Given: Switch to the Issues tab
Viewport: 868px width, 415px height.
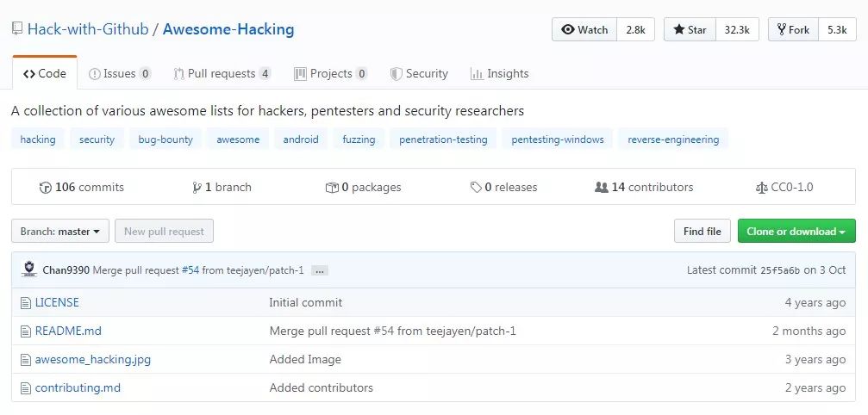Looking at the screenshot, I should tap(120, 73).
